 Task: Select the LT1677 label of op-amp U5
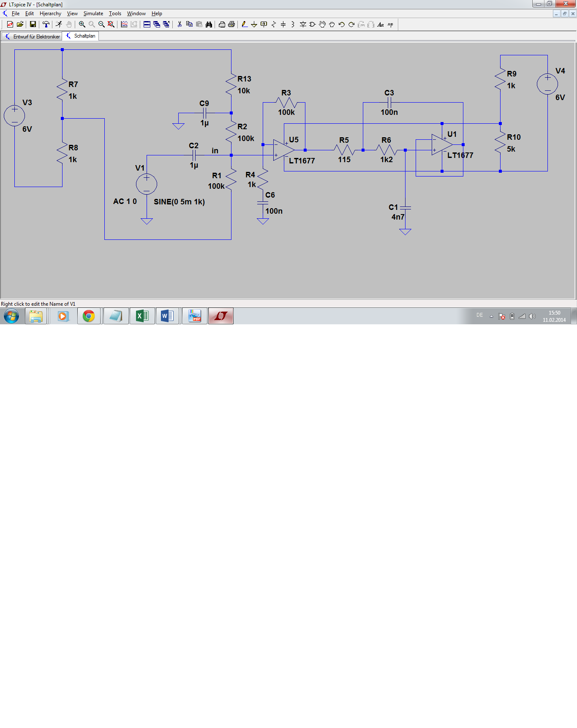302,161
